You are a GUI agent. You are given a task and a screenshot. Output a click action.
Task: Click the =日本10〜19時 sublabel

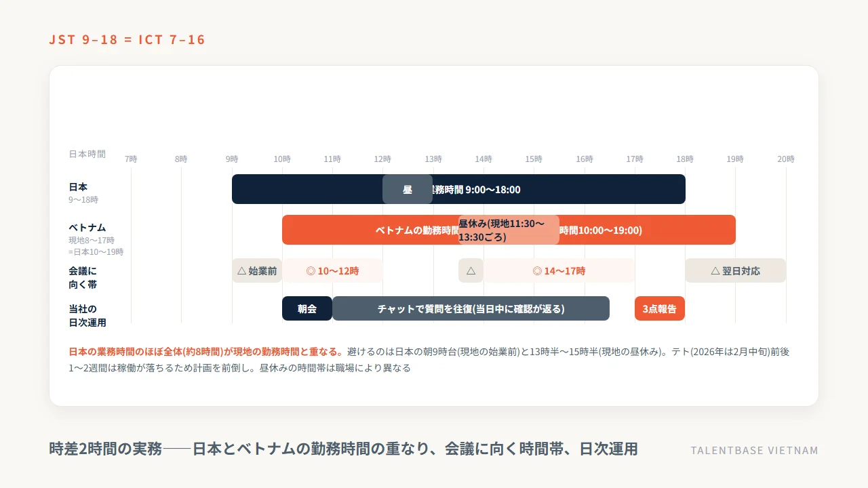click(x=96, y=251)
